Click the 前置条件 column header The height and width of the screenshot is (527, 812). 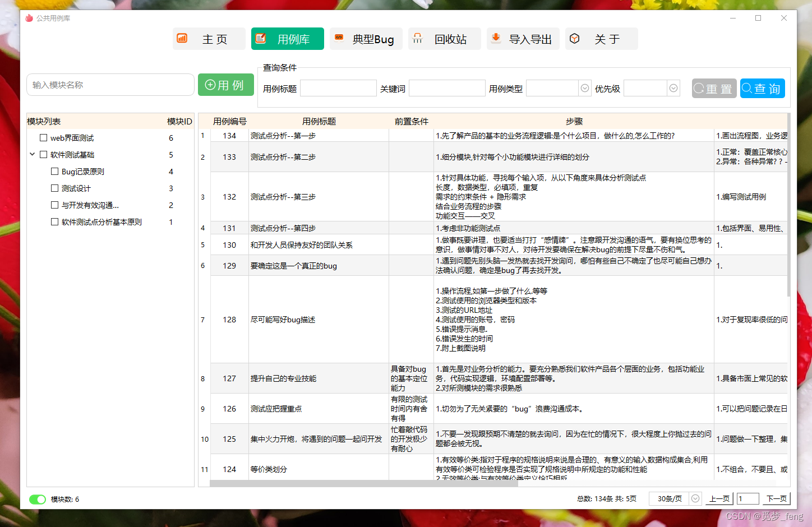pos(411,121)
